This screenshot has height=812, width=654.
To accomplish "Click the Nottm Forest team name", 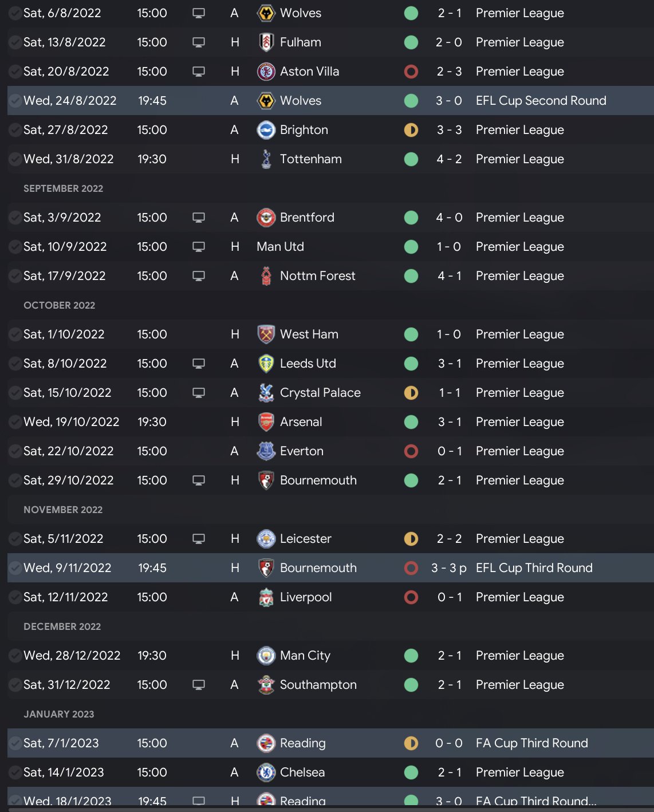I will [x=317, y=276].
